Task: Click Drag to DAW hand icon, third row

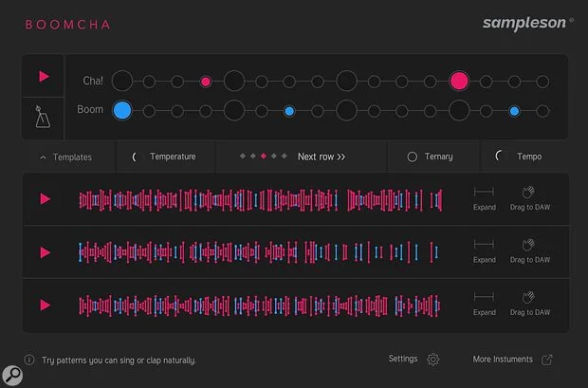Action: pyautogui.click(x=528, y=297)
